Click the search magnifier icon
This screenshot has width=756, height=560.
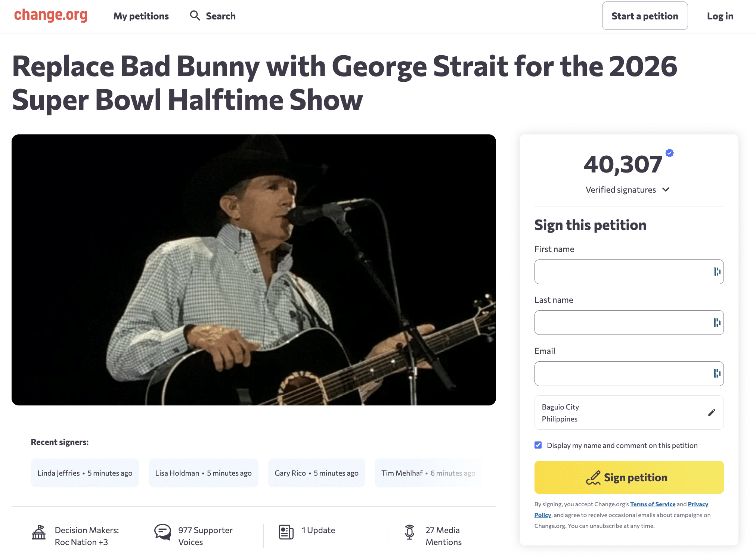(195, 16)
